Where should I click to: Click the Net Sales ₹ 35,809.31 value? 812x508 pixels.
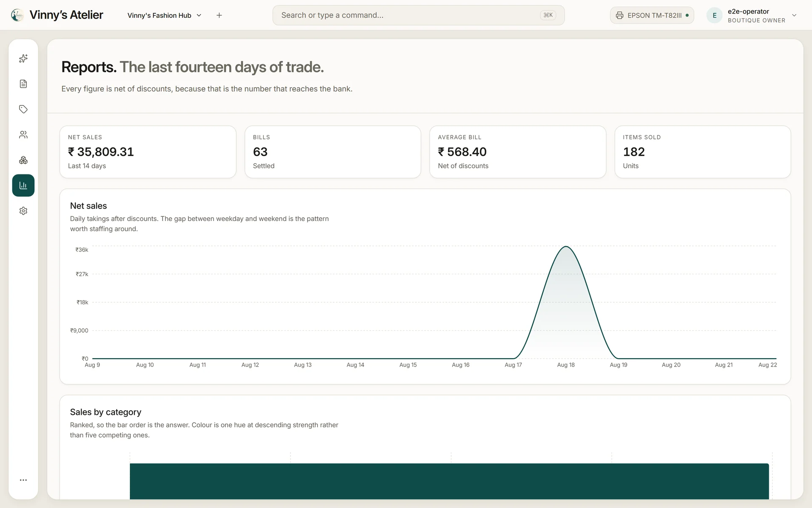click(101, 152)
